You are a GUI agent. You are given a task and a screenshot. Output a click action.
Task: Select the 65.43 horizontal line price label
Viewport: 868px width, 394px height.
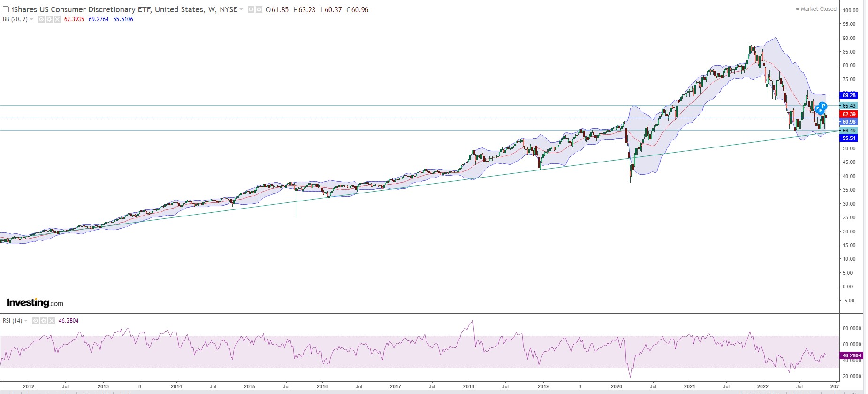click(x=849, y=106)
